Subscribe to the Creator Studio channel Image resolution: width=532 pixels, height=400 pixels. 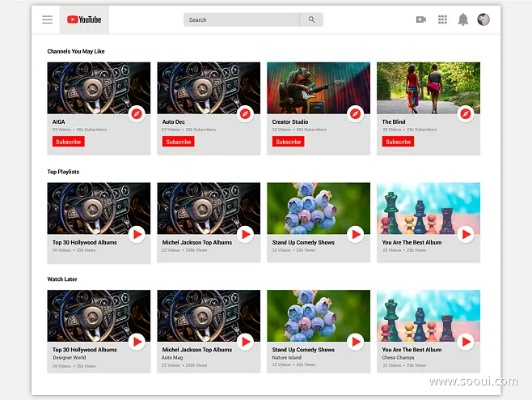point(288,141)
